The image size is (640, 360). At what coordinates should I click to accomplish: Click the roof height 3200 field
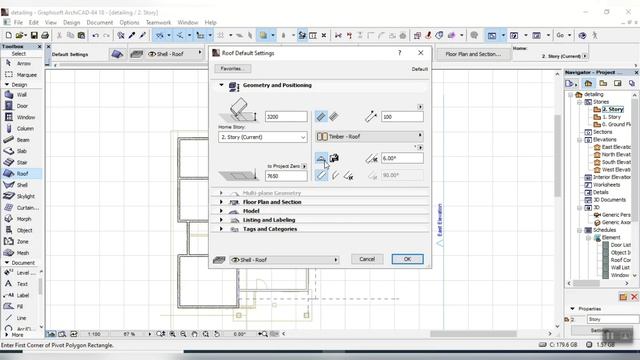coord(286,117)
